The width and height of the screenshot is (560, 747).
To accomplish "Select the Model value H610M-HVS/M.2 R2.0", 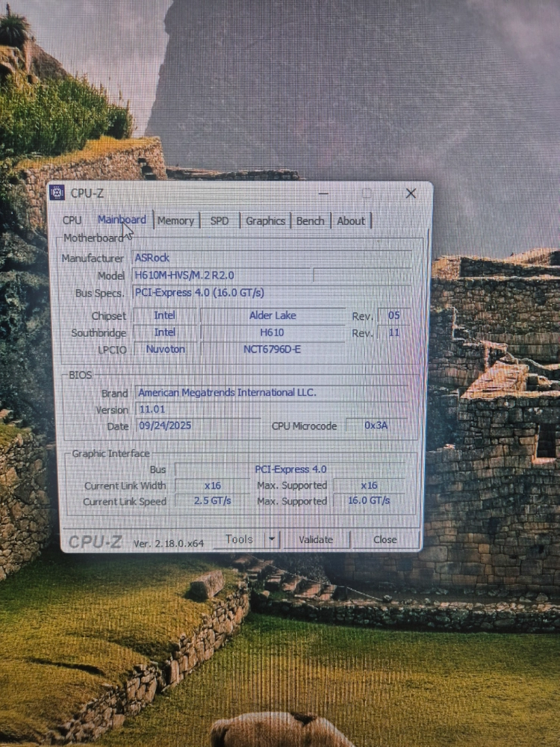I will (222, 276).
